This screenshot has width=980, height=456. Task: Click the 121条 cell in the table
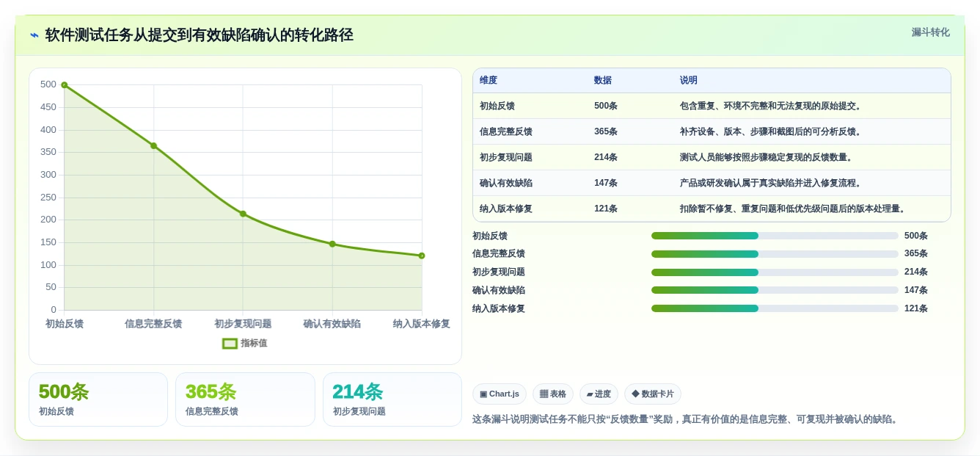[606, 209]
